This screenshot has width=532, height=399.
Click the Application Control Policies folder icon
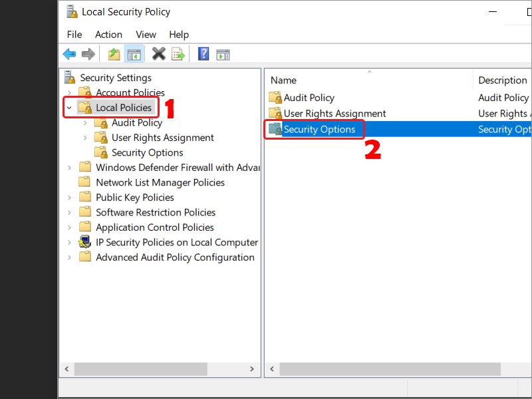85,227
